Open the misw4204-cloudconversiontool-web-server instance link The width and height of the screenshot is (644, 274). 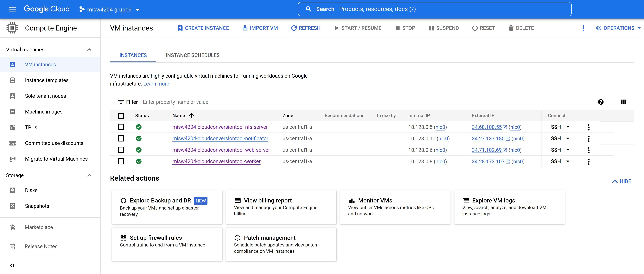click(x=221, y=150)
